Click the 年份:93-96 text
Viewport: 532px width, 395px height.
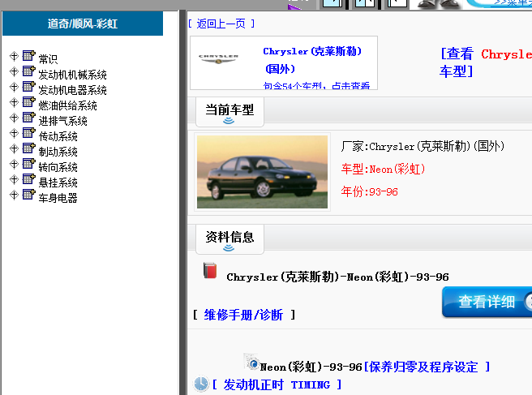pos(369,191)
